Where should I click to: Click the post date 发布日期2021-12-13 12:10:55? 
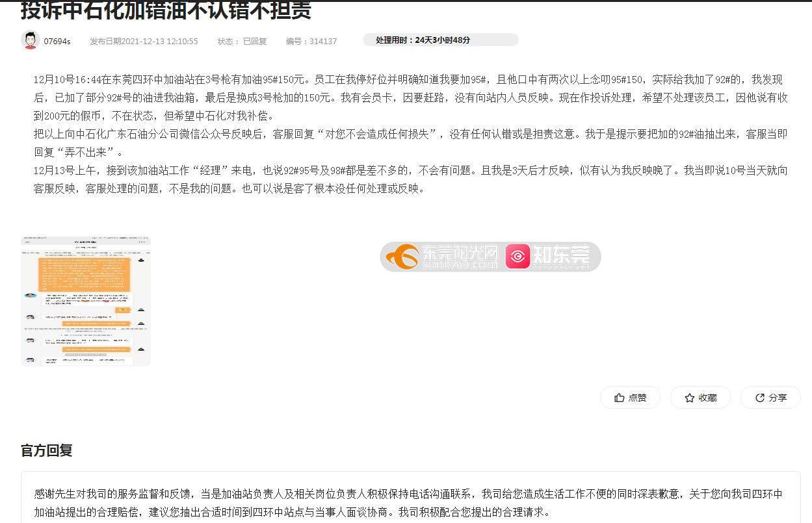pos(144,41)
